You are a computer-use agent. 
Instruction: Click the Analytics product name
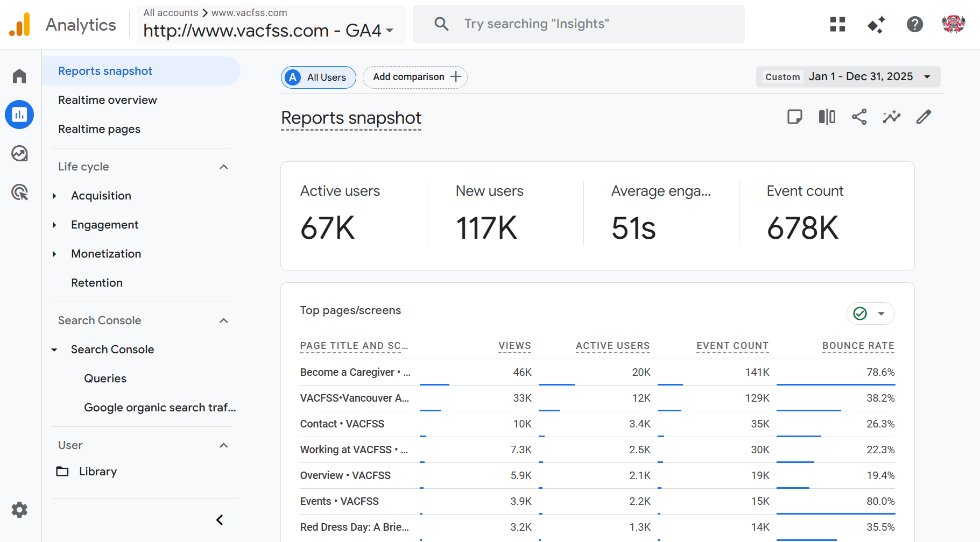pos(81,25)
